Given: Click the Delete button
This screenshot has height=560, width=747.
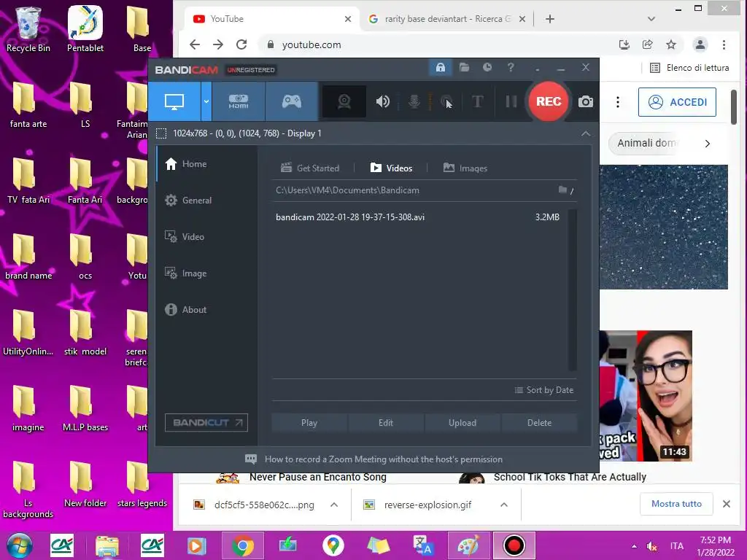Looking at the screenshot, I should 539,423.
